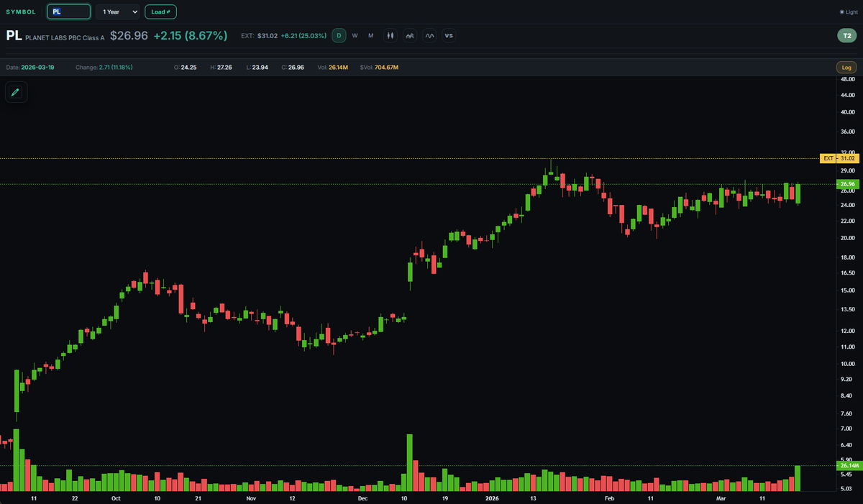Click the 26.14M volume axis label
The height and width of the screenshot is (504, 863).
848,466
